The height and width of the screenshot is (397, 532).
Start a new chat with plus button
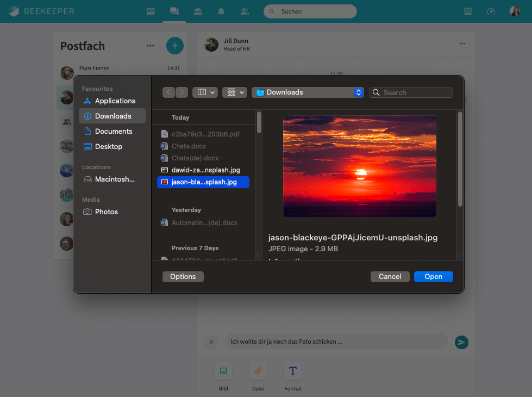[x=175, y=46]
